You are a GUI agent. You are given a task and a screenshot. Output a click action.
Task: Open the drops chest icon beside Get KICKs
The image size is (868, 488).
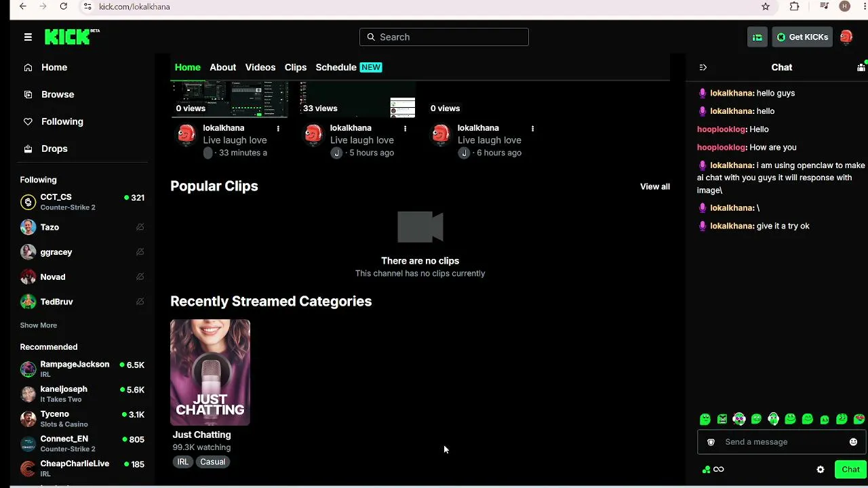click(757, 37)
